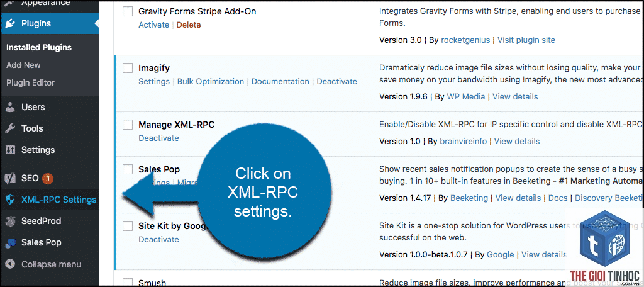The image size is (644, 287).
Task: Click the Version 1.0.0-beta.1.0.7 text
Action: click(423, 254)
